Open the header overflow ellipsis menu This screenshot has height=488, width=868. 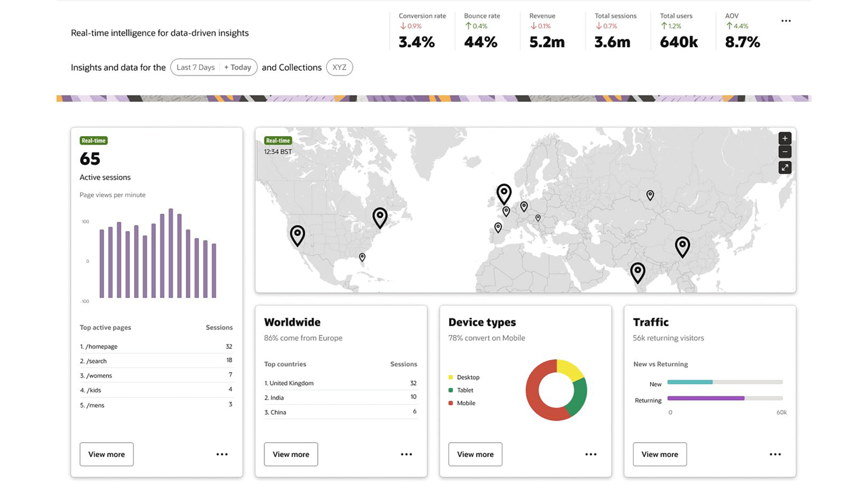(x=786, y=21)
